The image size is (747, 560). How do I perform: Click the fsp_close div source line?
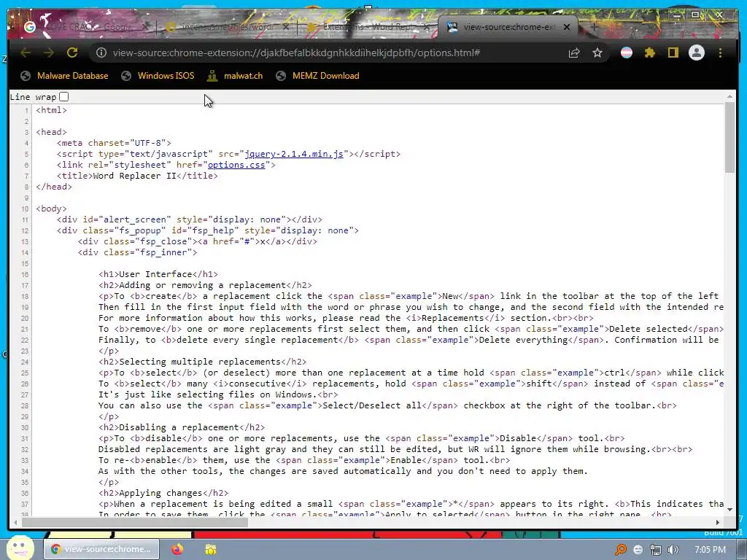click(x=198, y=241)
